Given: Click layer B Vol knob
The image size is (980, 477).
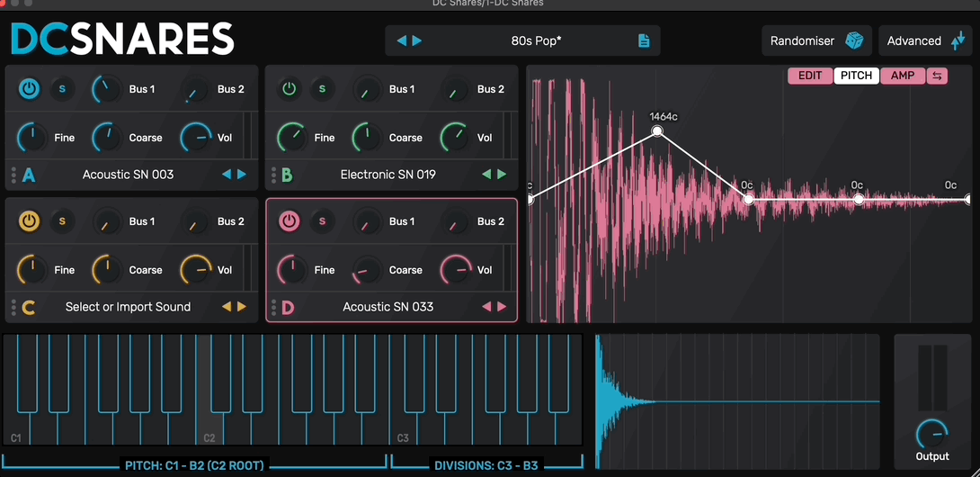Looking at the screenshot, I should (x=456, y=138).
